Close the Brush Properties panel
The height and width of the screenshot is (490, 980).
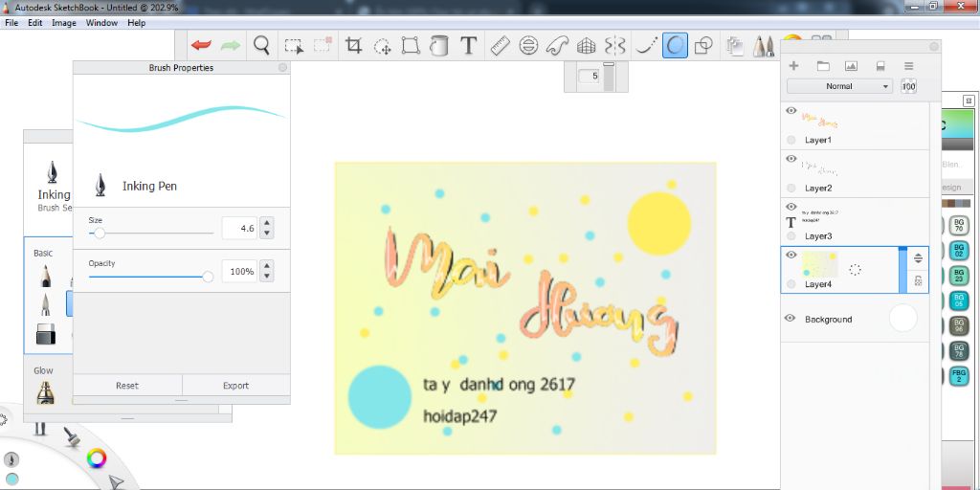coord(282,68)
